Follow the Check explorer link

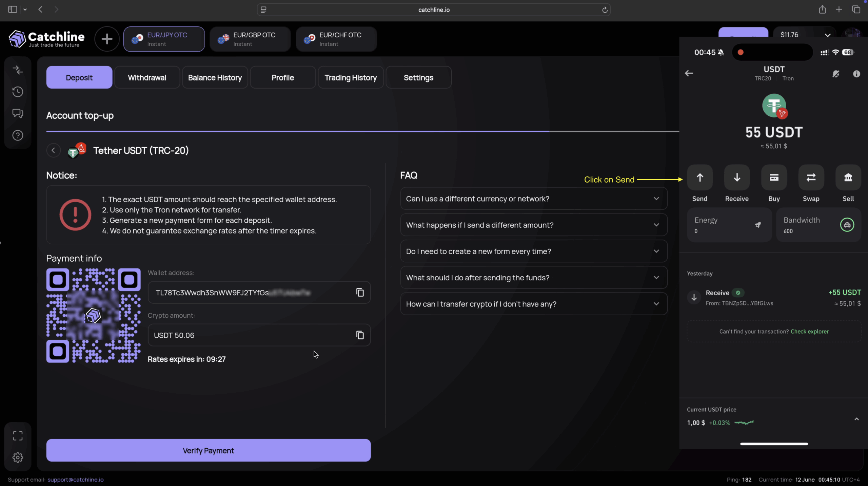pyautogui.click(x=809, y=332)
